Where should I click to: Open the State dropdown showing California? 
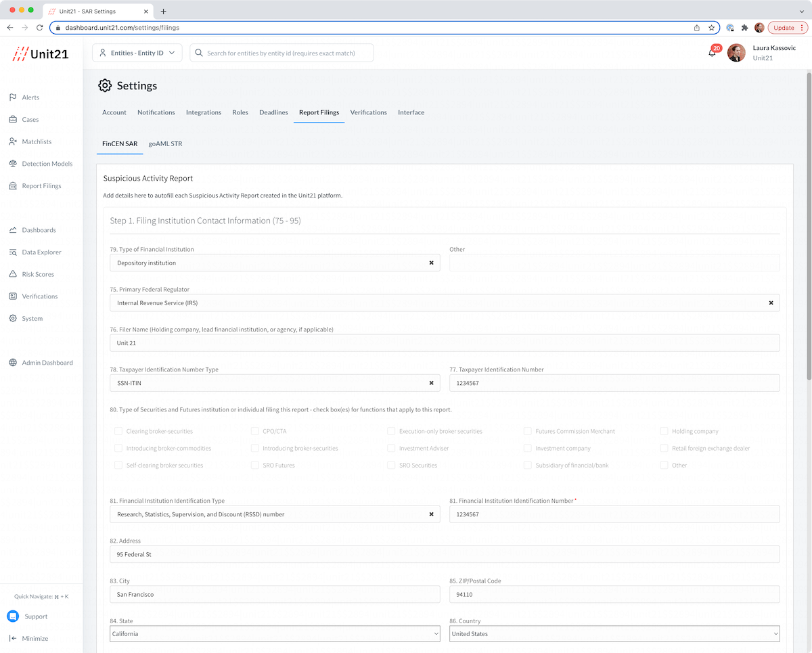(275, 634)
